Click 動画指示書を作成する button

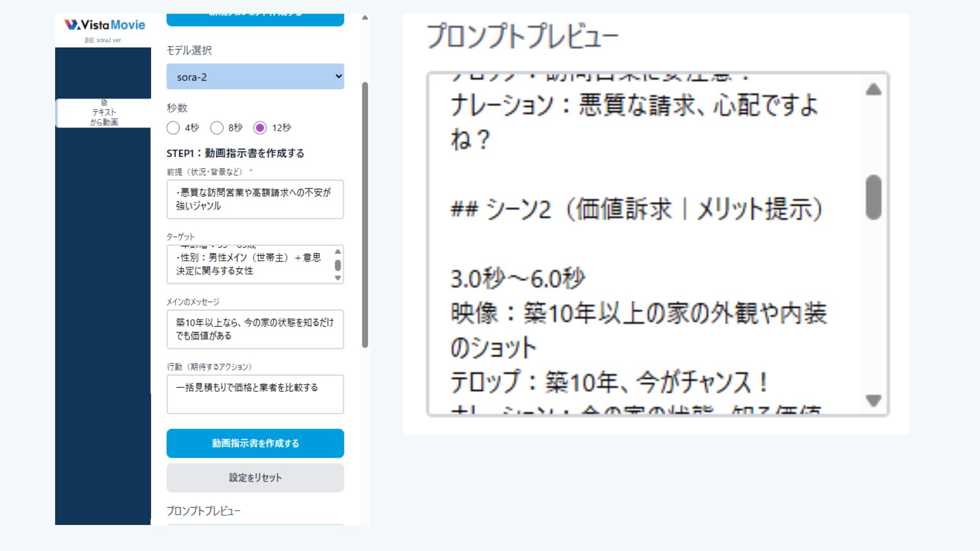(x=255, y=443)
